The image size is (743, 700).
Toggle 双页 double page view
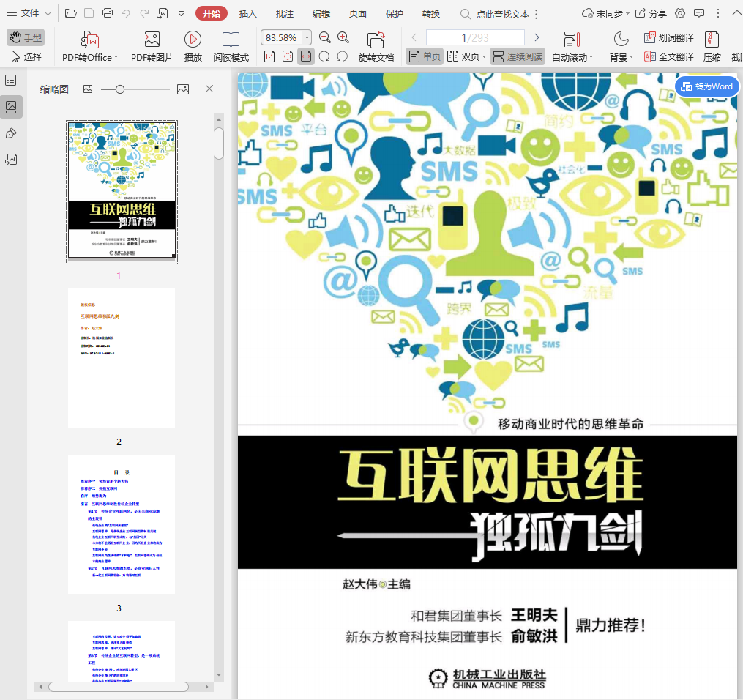463,56
